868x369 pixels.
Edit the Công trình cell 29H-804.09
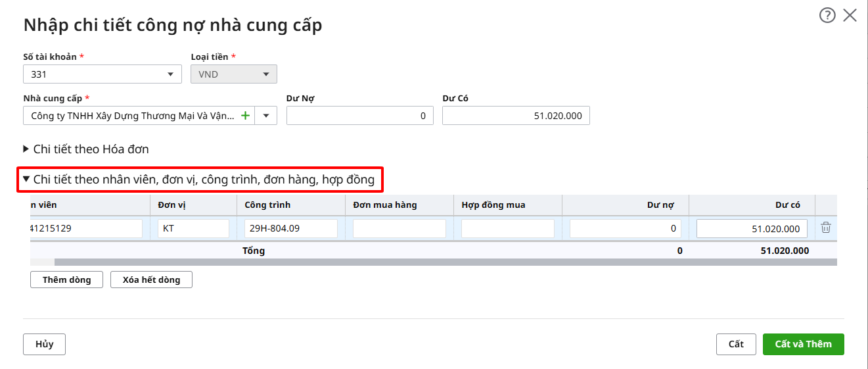point(290,228)
